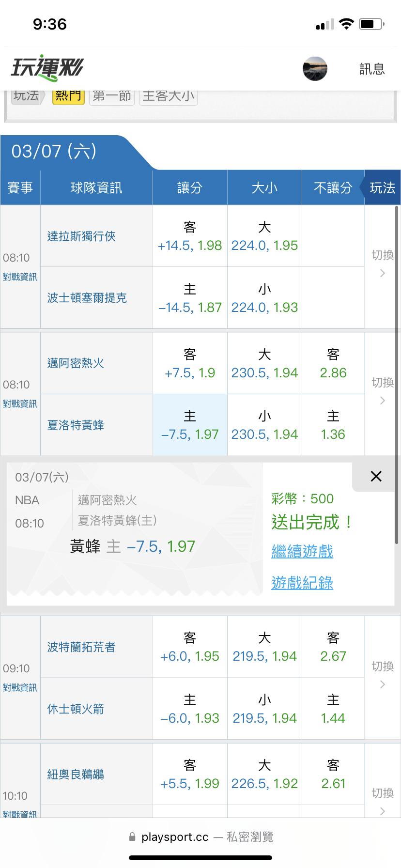Screen dimensions: 401x868
Task: Expand 切換 for the Miami vs Charlotte game
Action: 382,391
